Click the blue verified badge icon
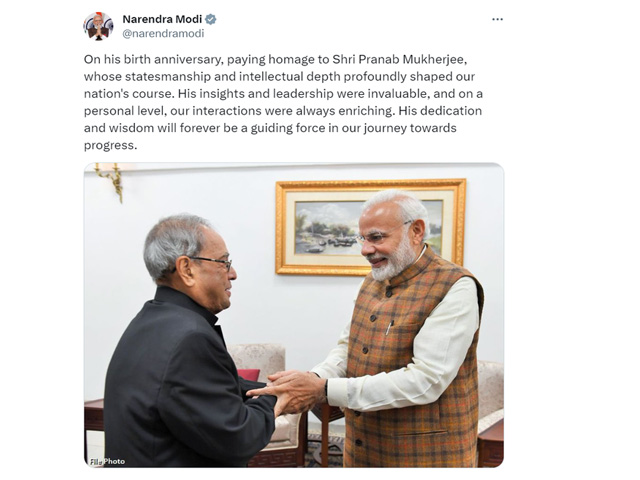640x480 pixels. (x=211, y=19)
